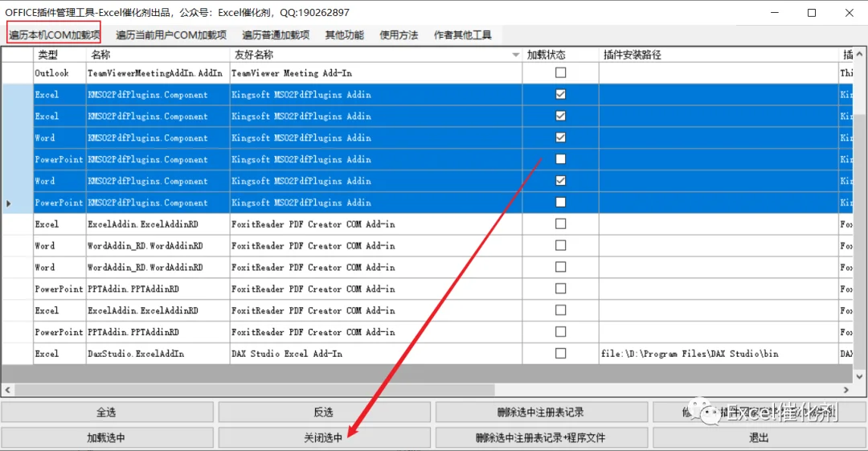
Task: Minimize the OFFICE插件管理工具 window
Action: (775, 12)
